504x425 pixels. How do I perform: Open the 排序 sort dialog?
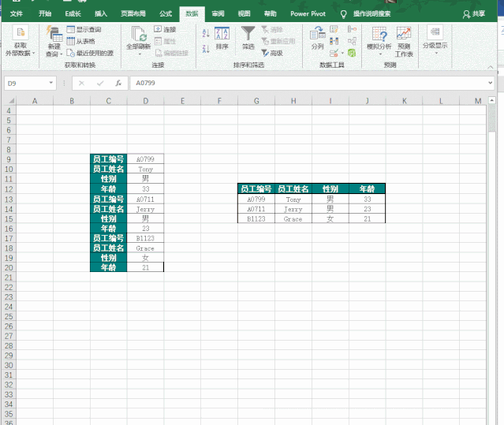tap(222, 39)
